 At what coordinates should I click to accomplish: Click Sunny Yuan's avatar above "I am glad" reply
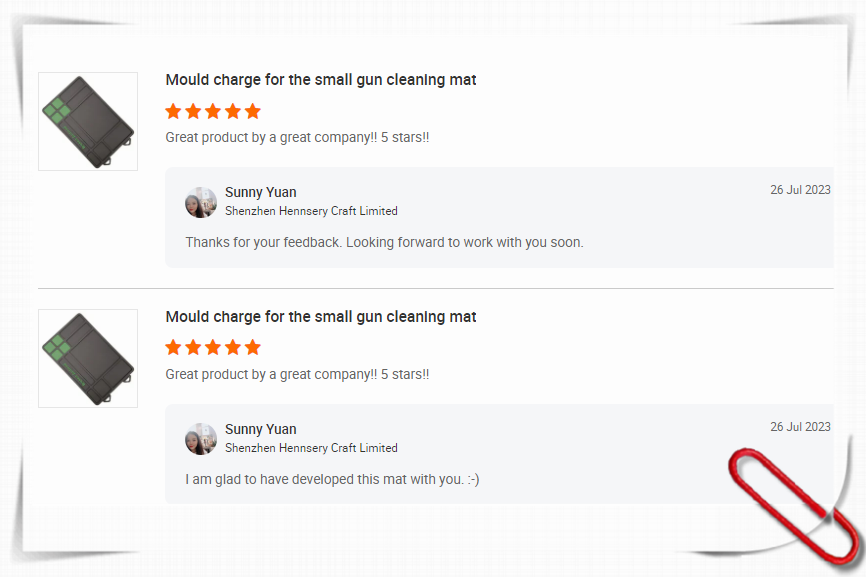point(201,439)
